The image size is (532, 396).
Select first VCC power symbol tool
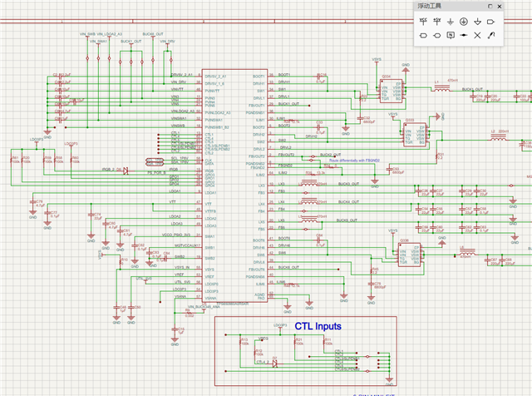pos(423,22)
